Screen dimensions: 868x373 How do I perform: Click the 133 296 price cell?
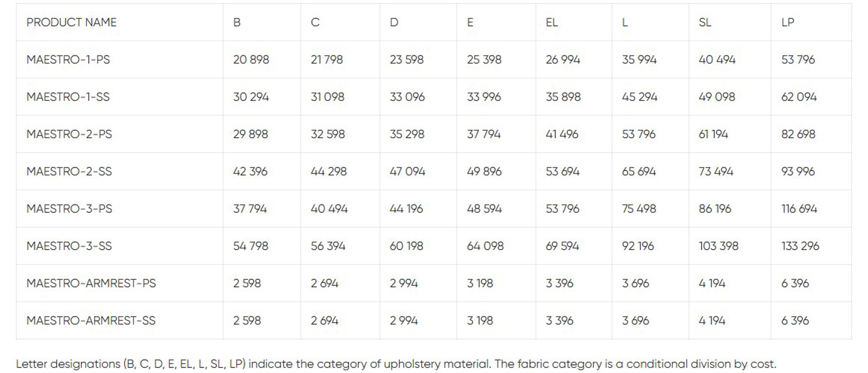(x=800, y=246)
